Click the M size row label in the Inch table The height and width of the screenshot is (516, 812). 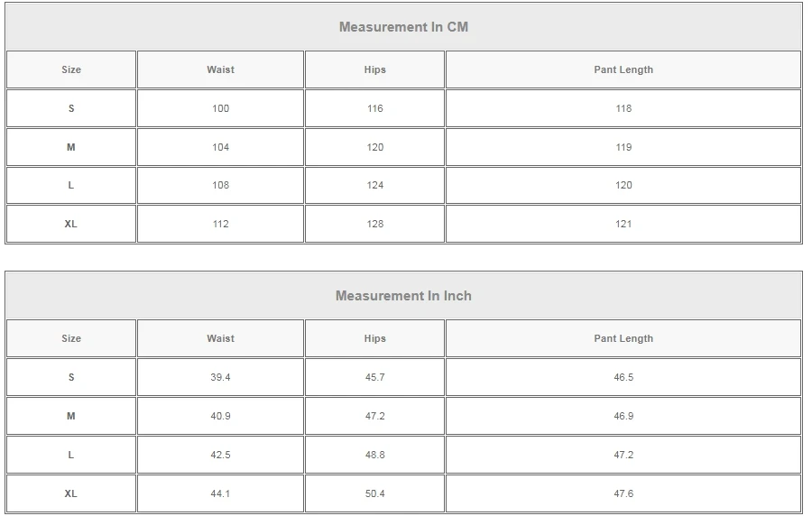point(71,416)
